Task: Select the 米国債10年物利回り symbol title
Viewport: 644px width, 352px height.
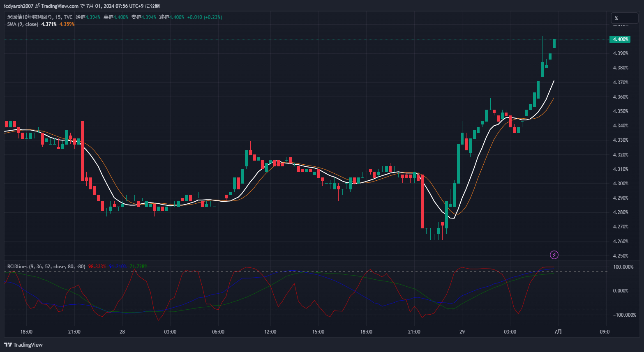Action: [x=30, y=17]
